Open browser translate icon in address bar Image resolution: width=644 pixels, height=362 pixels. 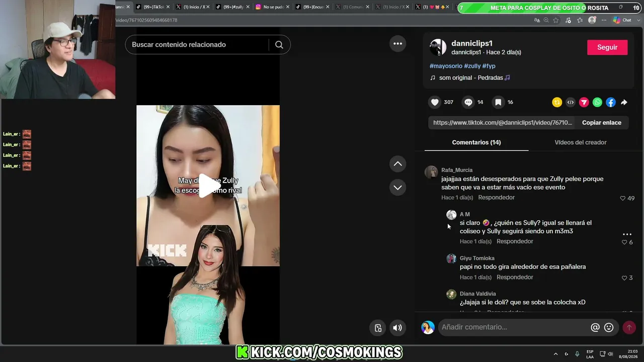(537, 20)
